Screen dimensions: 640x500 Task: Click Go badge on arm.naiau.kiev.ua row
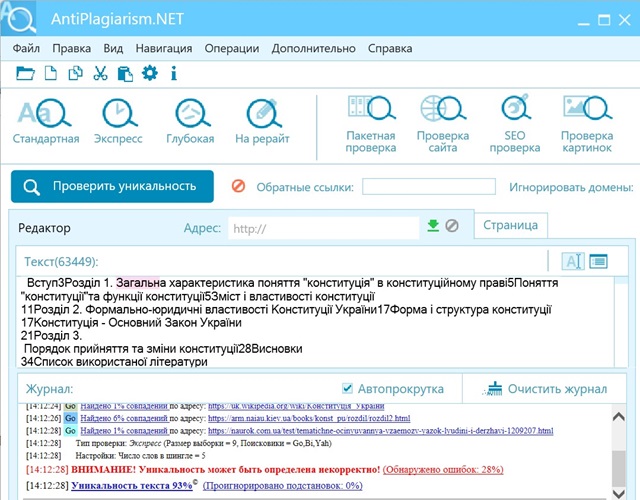[70, 418]
